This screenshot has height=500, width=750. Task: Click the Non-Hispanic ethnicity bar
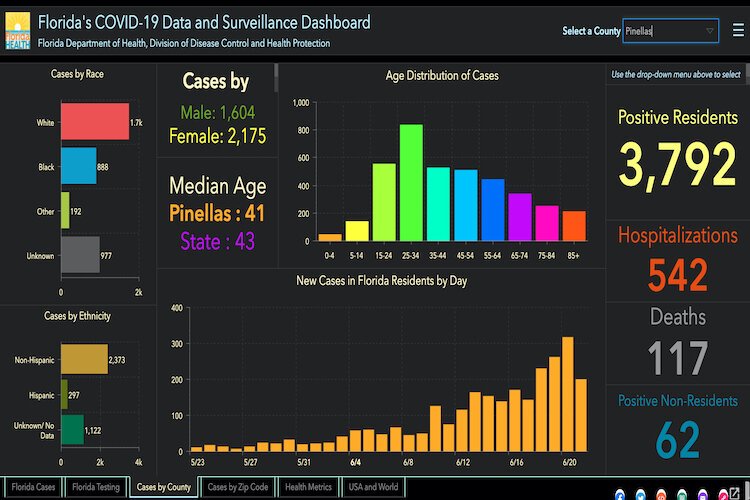(84, 359)
